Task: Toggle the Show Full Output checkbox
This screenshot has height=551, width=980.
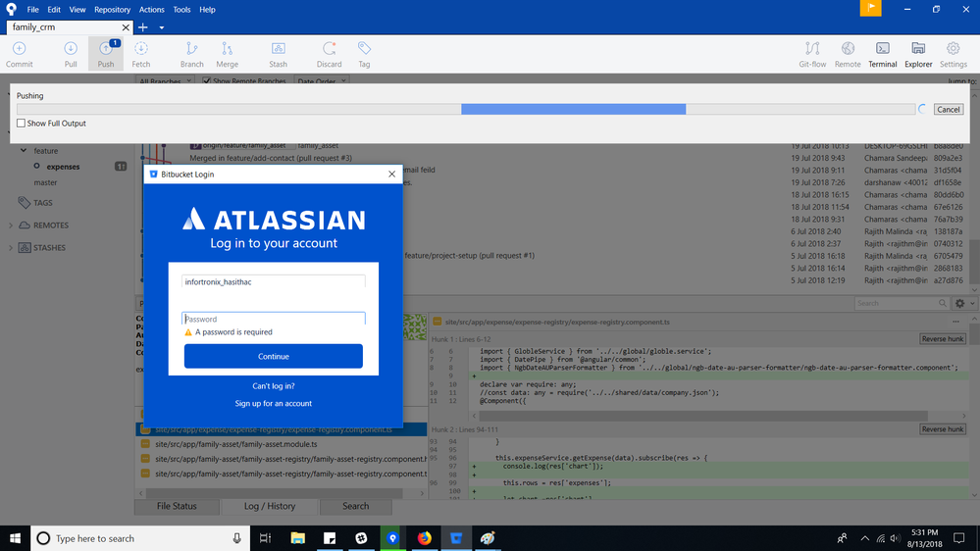Action: [x=22, y=124]
